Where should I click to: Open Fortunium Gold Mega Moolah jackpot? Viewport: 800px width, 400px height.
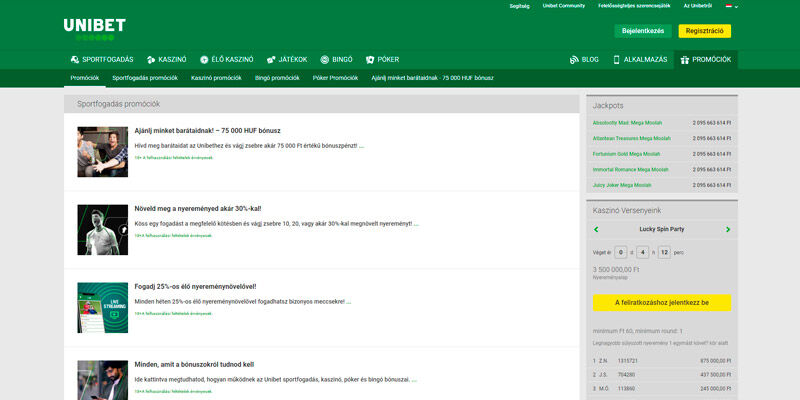pyautogui.click(x=627, y=154)
